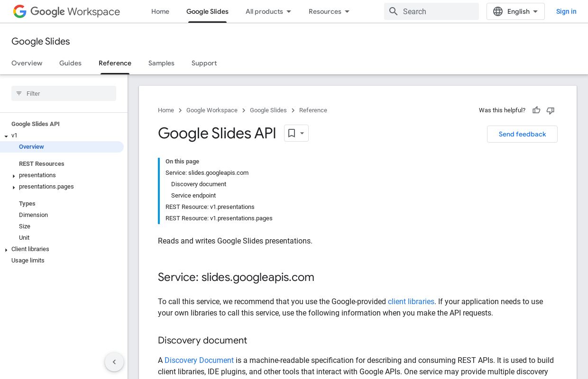Select the Google Slides top nav item
This screenshot has width=588, height=379.
207,11
